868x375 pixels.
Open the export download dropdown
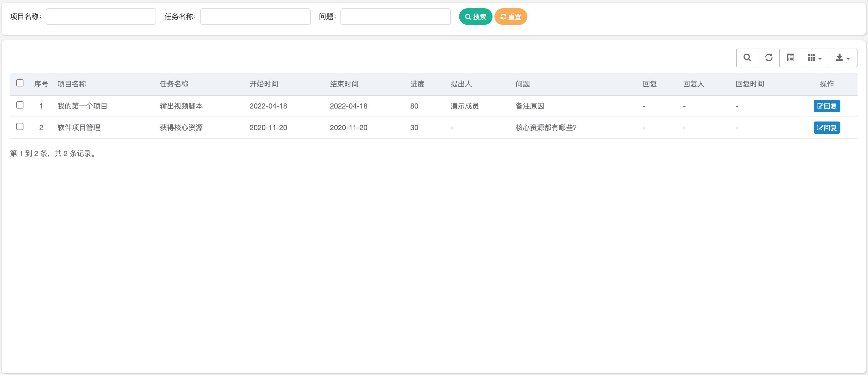843,58
